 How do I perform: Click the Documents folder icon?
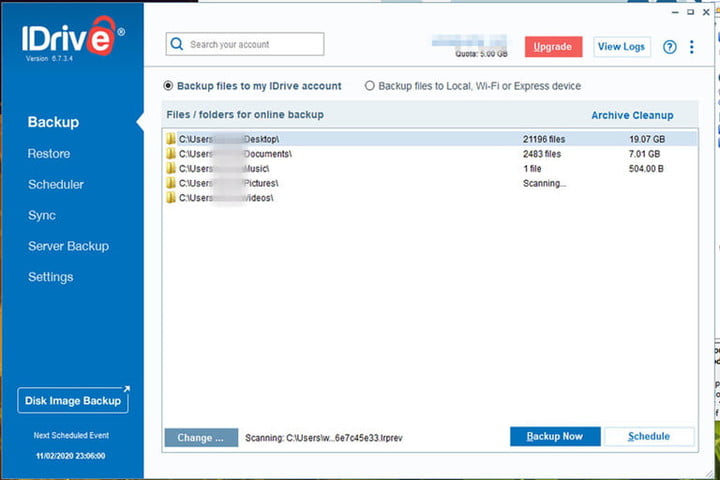171,153
